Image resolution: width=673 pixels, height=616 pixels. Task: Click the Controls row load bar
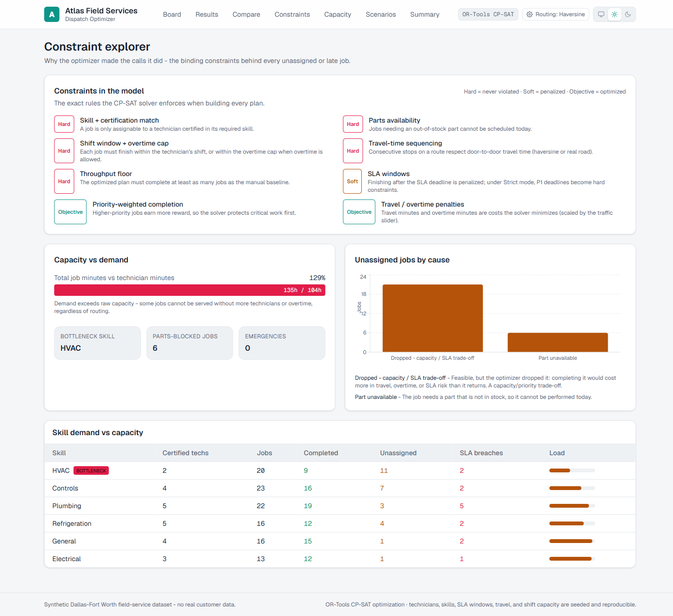(572, 488)
